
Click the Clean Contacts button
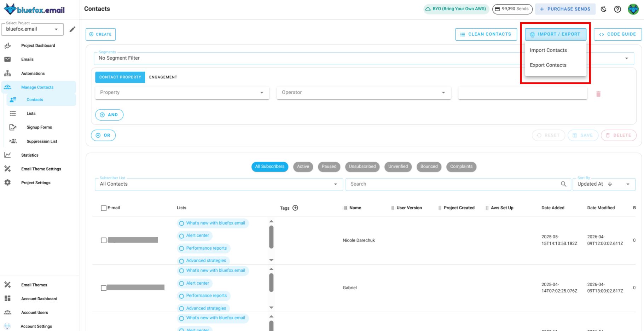[x=486, y=34]
